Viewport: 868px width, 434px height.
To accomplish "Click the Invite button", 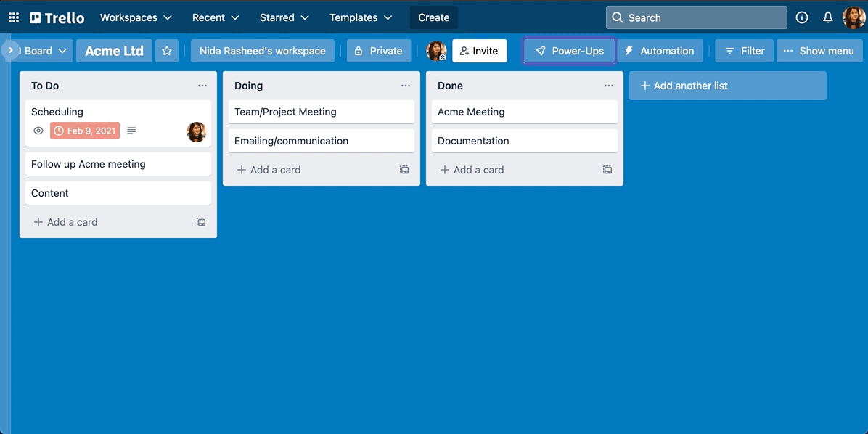I will [x=479, y=51].
